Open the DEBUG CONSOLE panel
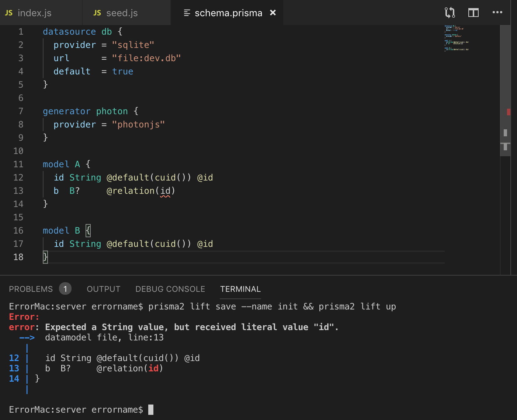Screen dimensions: 517x420 click(x=170, y=289)
